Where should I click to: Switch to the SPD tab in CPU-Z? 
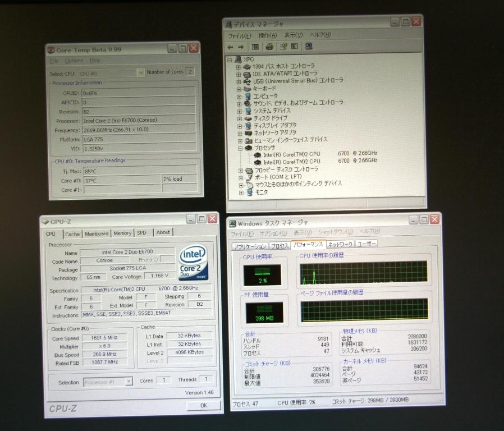pos(141,232)
